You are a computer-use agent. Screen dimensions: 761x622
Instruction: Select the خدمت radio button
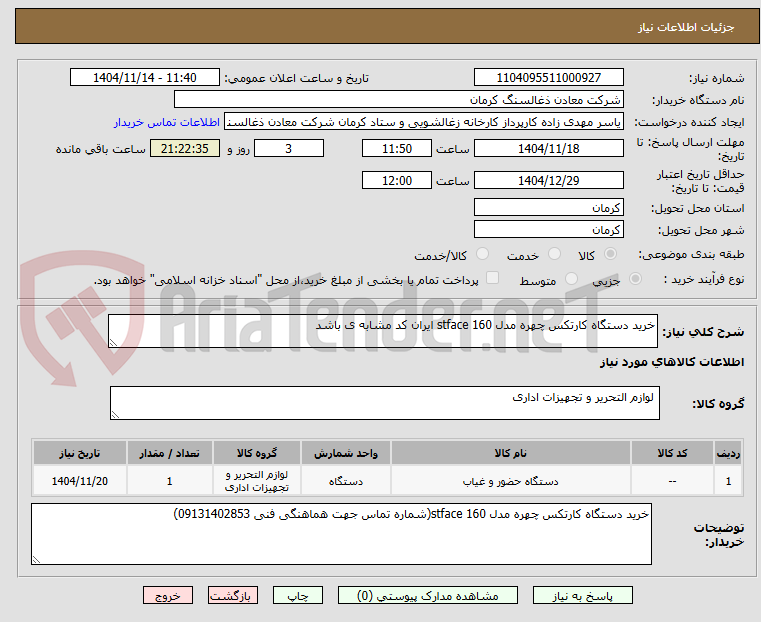click(x=554, y=254)
